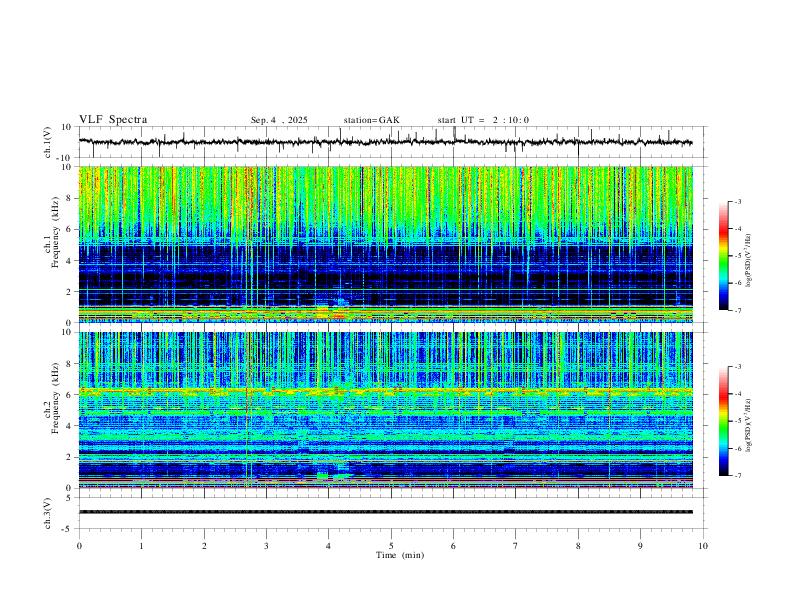Click the ch.1 voltage waveform trace
Viewport: 792px width, 612px height.
point(385,142)
